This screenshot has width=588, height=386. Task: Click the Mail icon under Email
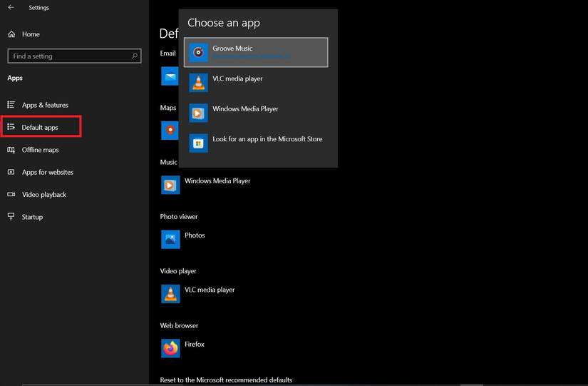pos(170,76)
